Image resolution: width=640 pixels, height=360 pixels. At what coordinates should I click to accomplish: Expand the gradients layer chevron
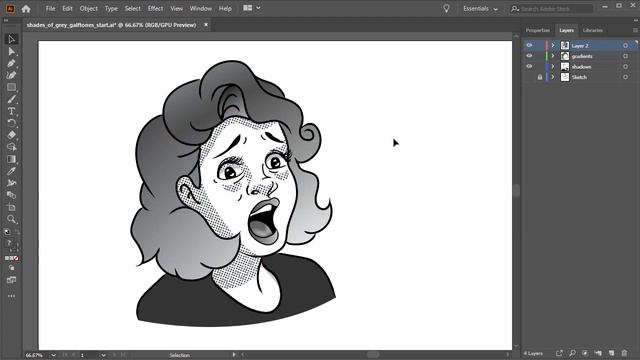(x=553, y=56)
